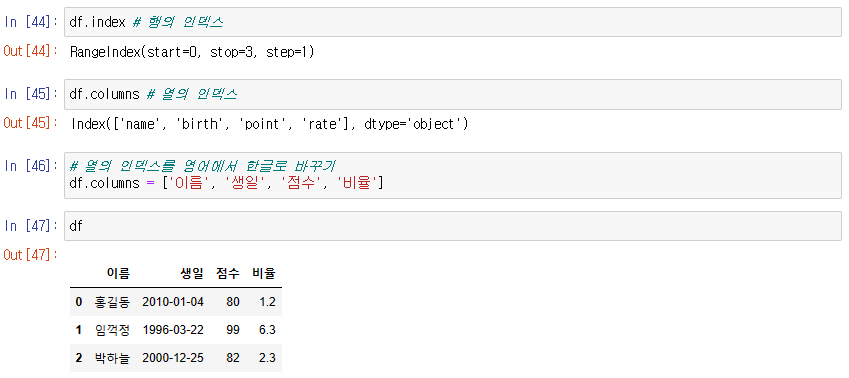Click the comment '# 열의 인덱스' in cell 45
The height and width of the screenshot is (378, 849).
tap(192, 94)
